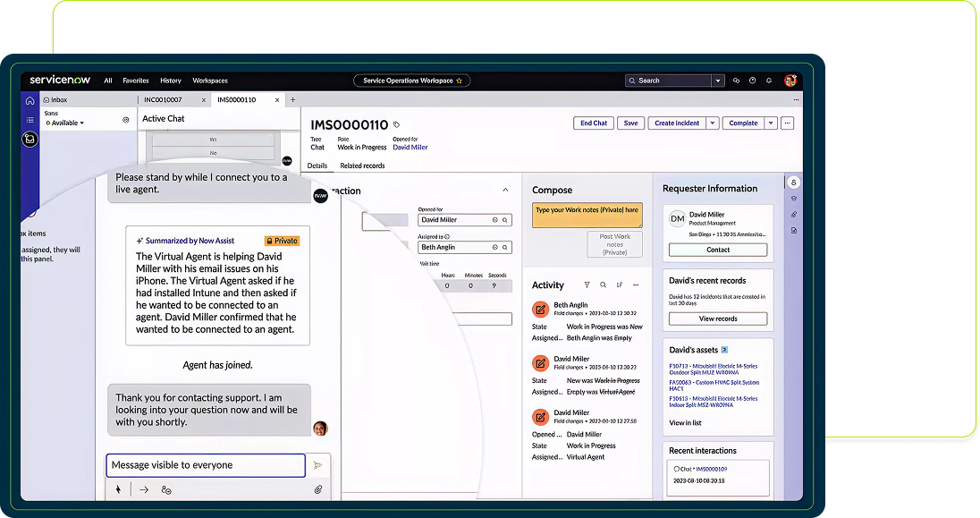The height and width of the screenshot is (518, 980).
Task: Click the lookup icon in Assigned to field
Action: point(504,247)
